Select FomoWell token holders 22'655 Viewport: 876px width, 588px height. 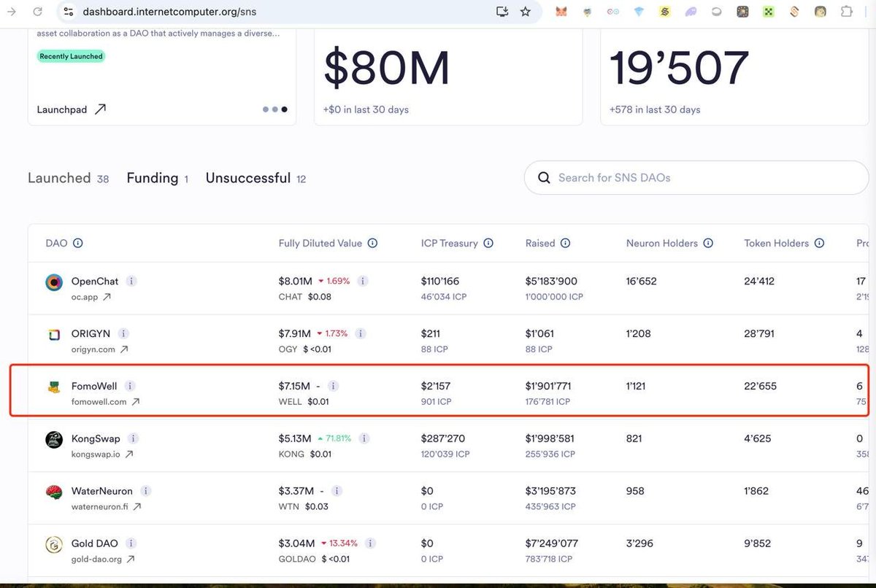(x=761, y=386)
